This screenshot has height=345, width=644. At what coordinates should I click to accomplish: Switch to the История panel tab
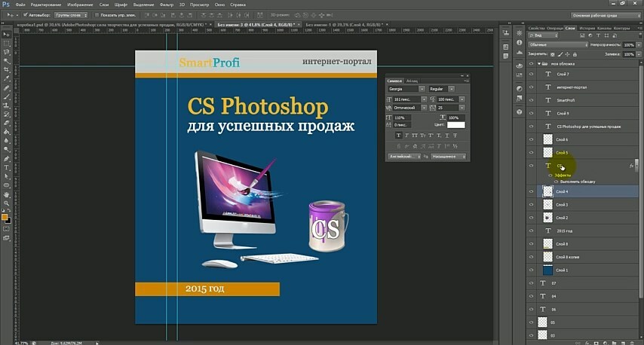pyautogui.click(x=586, y=28)
